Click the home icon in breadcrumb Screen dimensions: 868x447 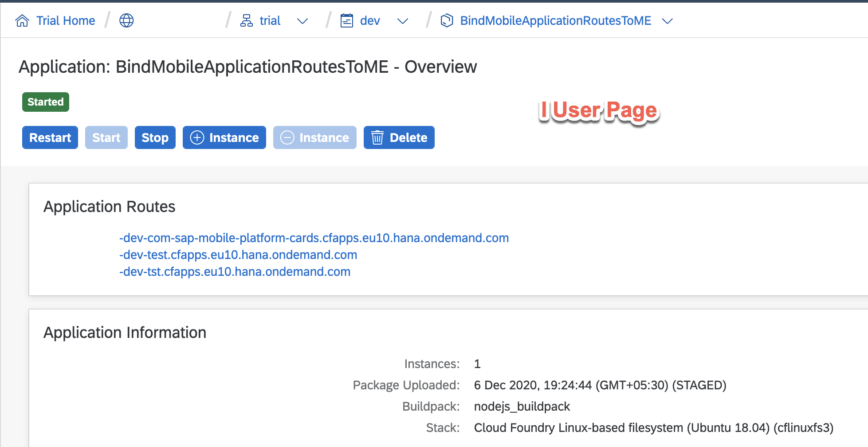coord(22,21)
